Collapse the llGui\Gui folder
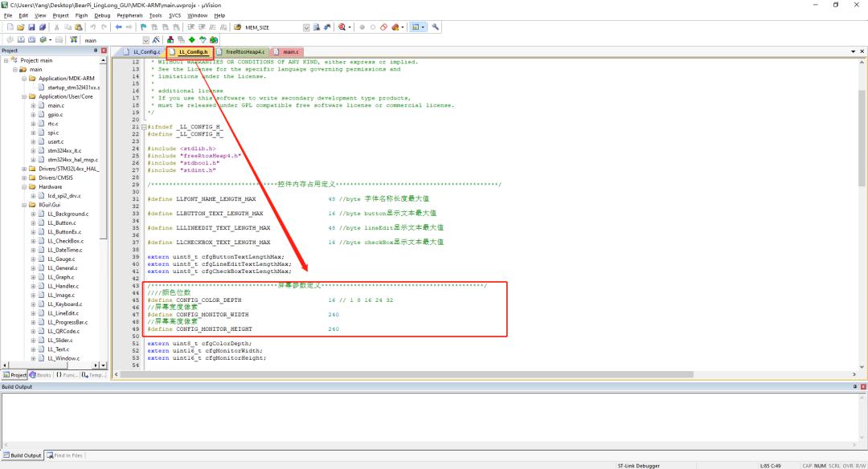868x469 pixels. [x=24, y=205]
